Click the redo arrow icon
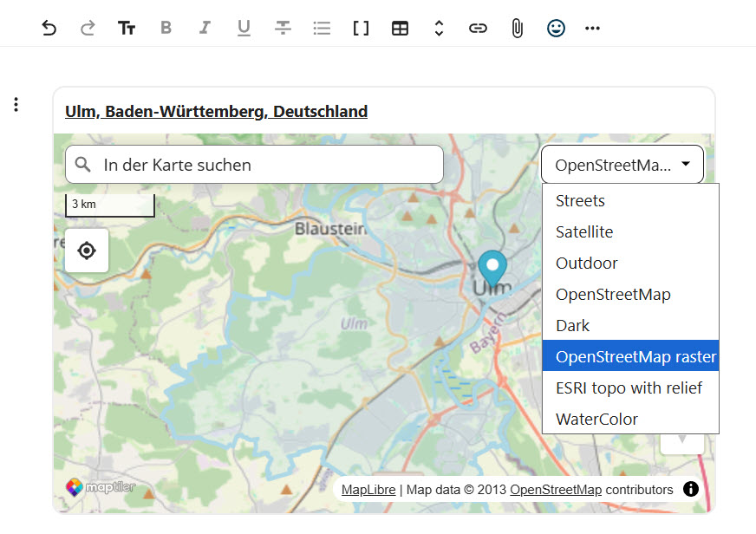Screen dimensions: 756x534 point(88,28)
